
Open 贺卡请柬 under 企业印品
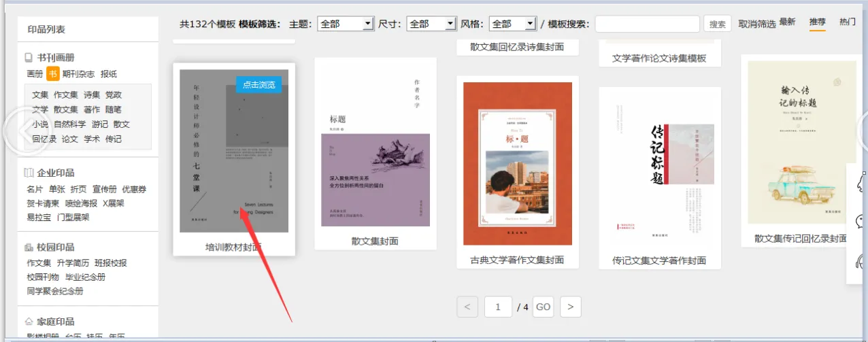pos(43,203)
